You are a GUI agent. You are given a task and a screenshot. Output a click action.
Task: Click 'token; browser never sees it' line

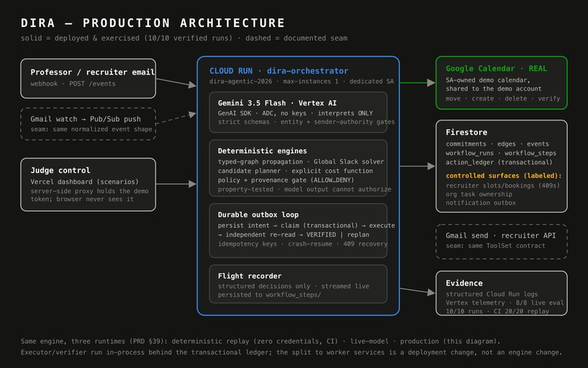(82, 199)
